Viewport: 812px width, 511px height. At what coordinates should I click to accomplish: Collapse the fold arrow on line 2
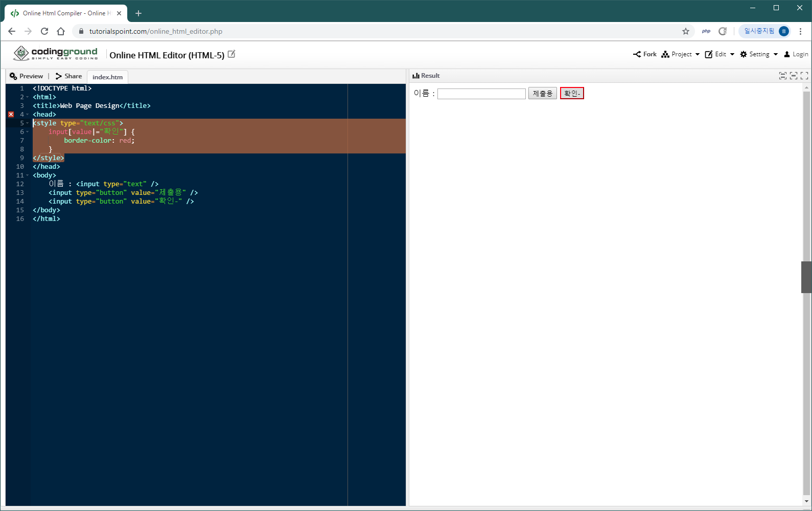(28, 97)
